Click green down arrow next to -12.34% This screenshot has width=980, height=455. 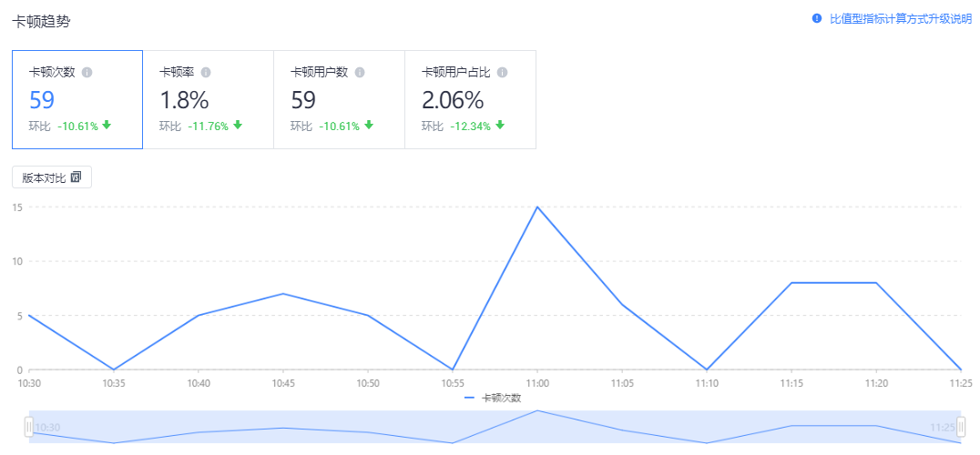500,126
